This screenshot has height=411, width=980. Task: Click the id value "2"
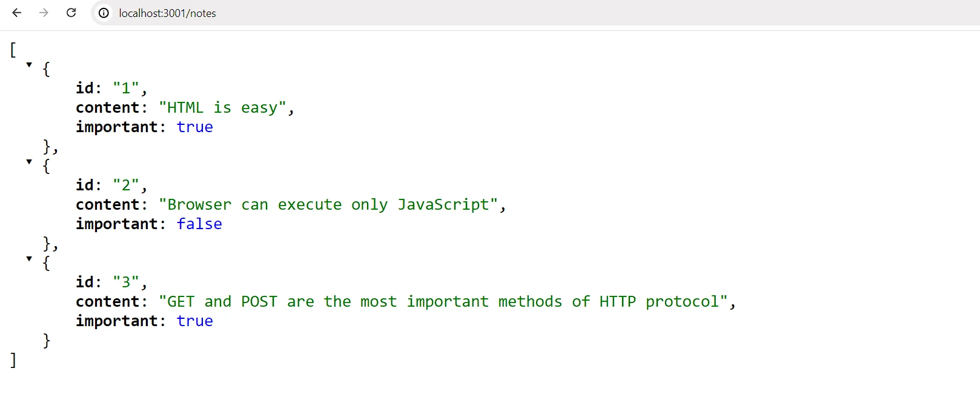click(x=126, y=185)
